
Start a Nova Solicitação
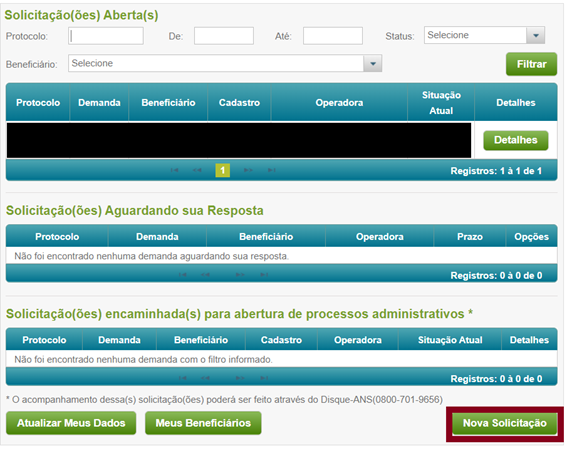point(504,423)
